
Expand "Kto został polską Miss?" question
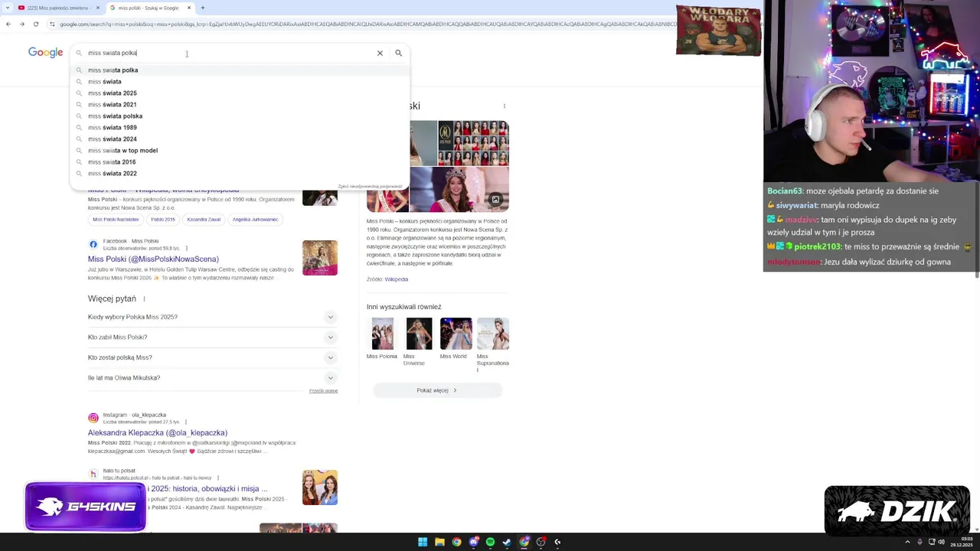click(213, 357)
